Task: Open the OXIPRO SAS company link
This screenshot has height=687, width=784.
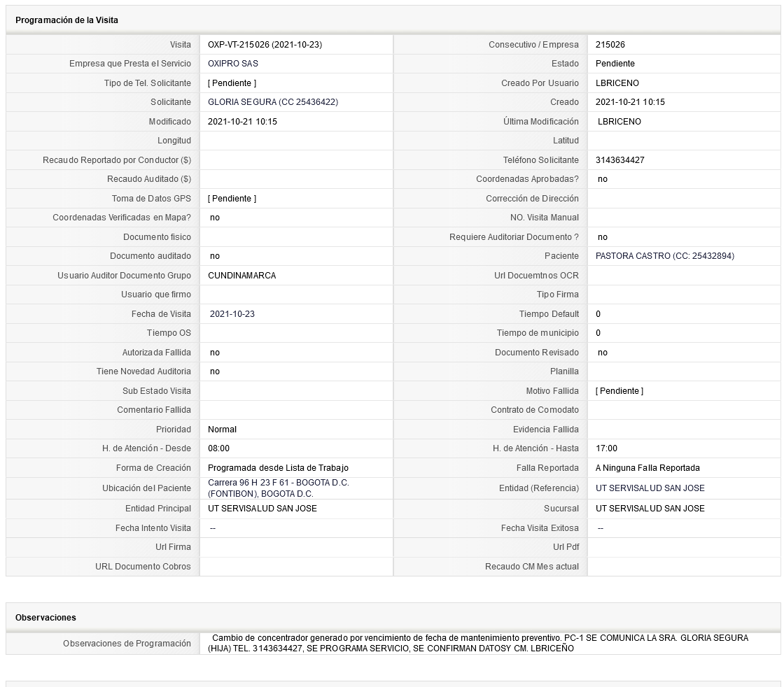Action: pos(232,64)
